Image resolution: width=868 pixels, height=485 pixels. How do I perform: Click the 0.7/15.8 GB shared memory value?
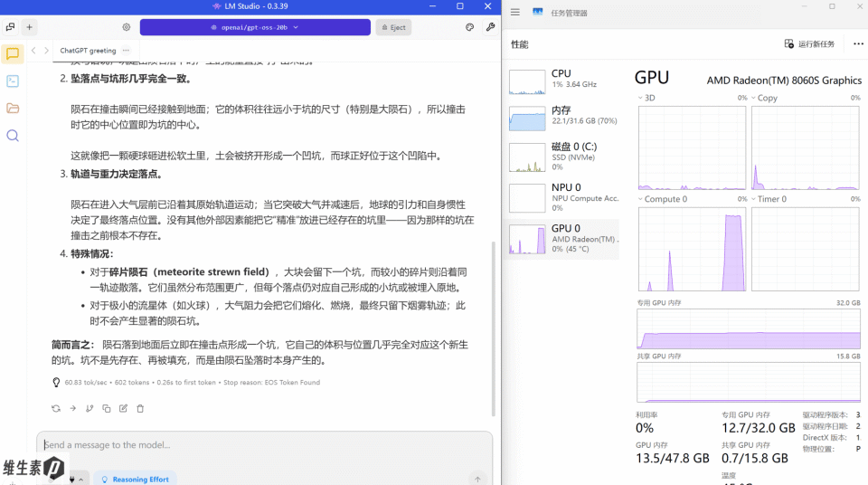coord(754,459)
